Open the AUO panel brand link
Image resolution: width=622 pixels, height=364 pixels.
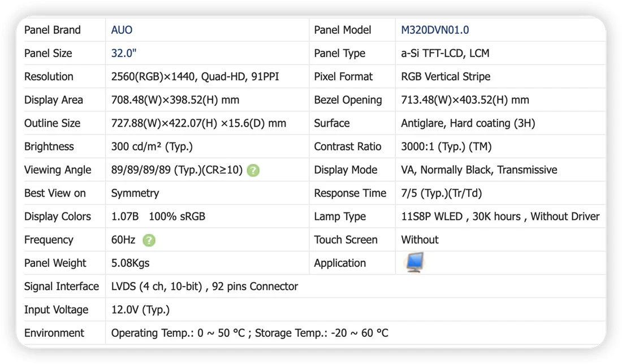[122, 30]
